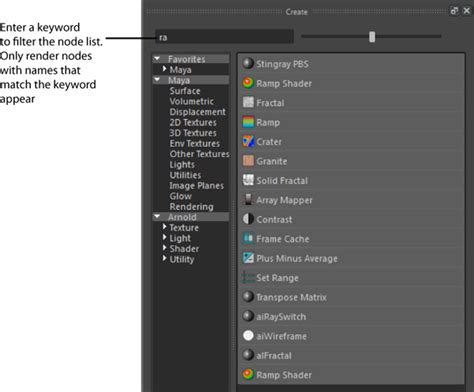The height and width of the screenshot is (392, 474).
Task: Click the node filter search field
Action: (224, 37)
